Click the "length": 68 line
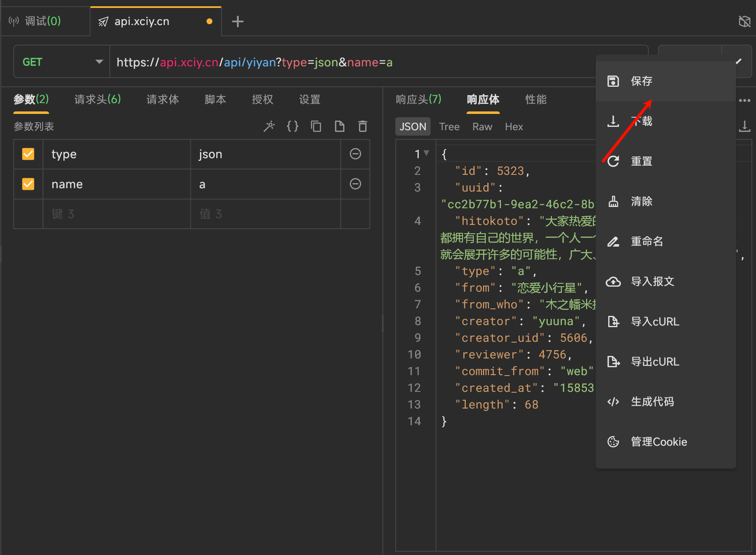756x555 pixels. [496, 404]
